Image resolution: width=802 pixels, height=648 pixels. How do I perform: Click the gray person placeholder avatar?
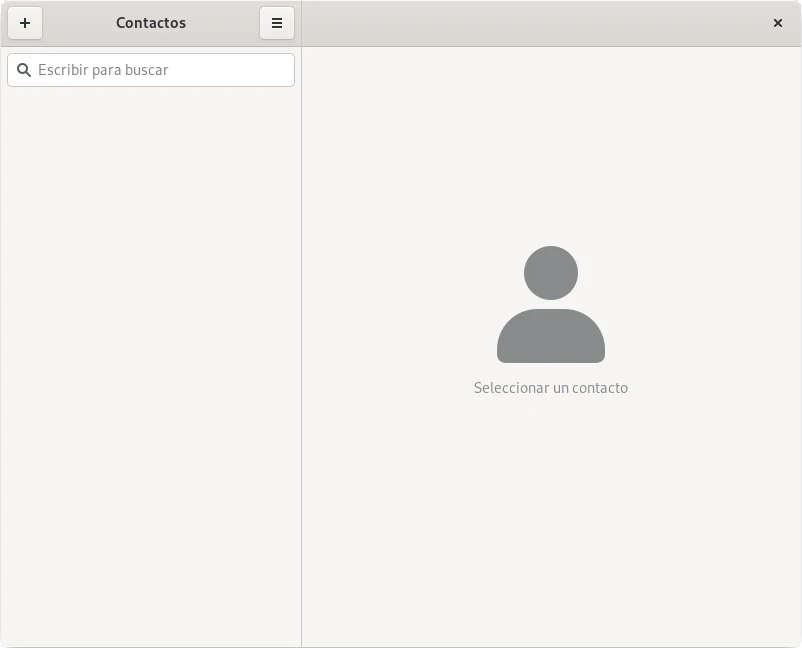coord(550,305)
